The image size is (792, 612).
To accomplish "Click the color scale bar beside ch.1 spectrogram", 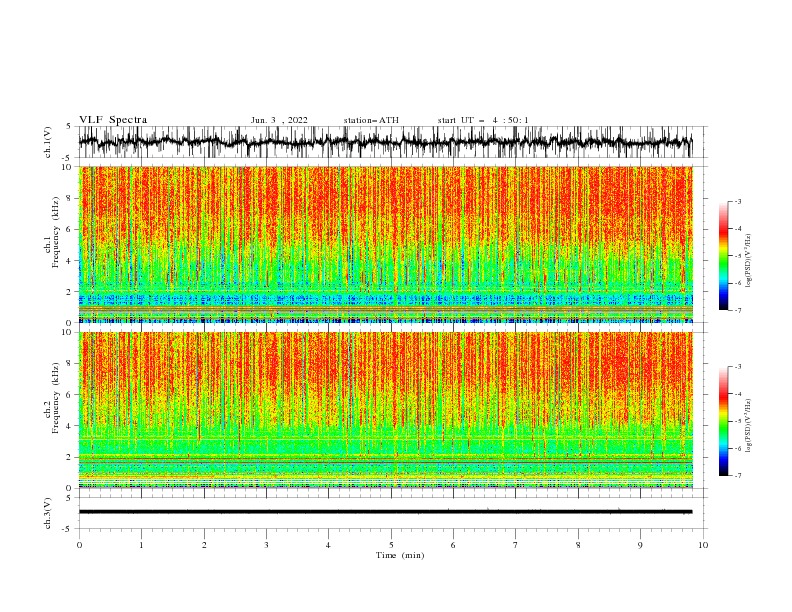I will click(x=723, y=256).
